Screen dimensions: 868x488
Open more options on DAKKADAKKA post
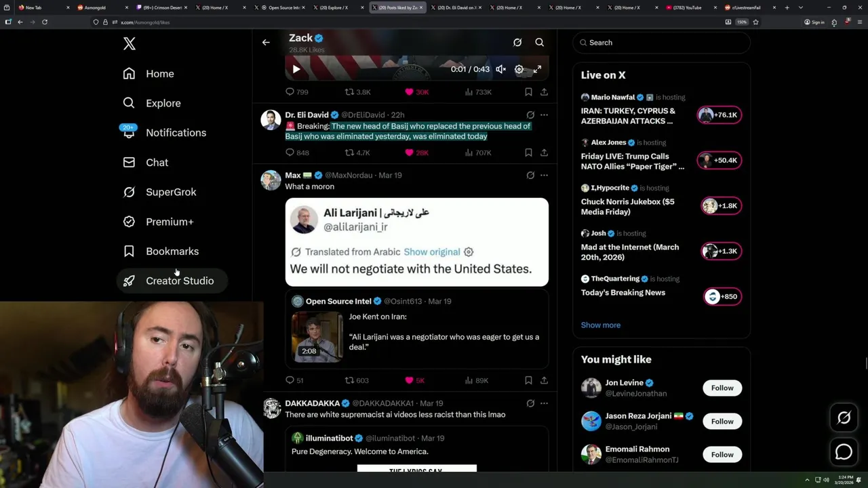tap(544, 403)
